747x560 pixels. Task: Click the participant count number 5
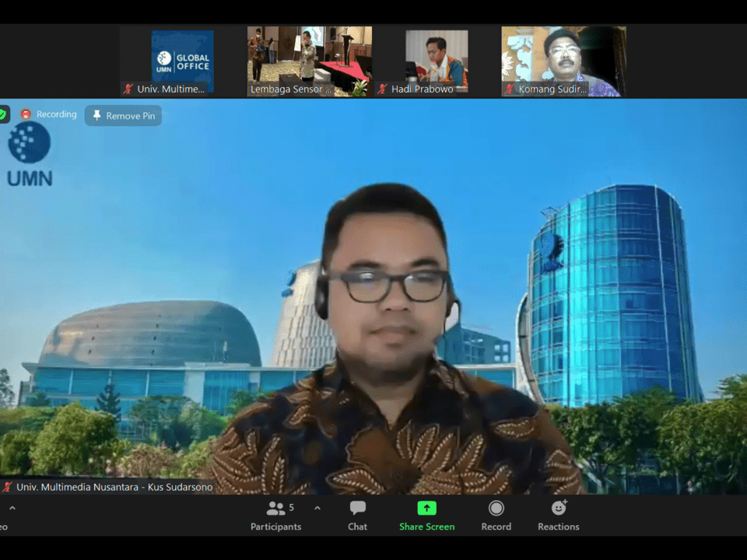coord(292,507)
